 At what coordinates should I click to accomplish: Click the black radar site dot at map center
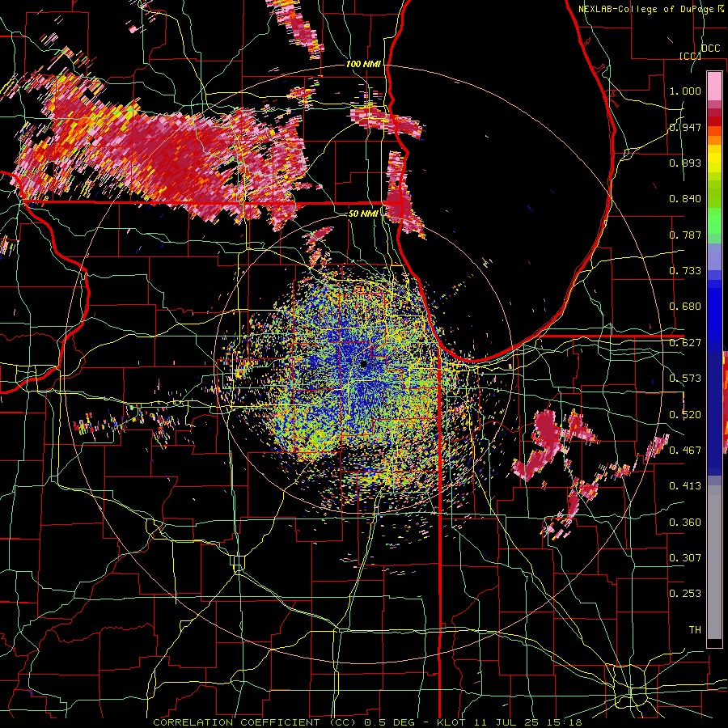coord(364,364)
